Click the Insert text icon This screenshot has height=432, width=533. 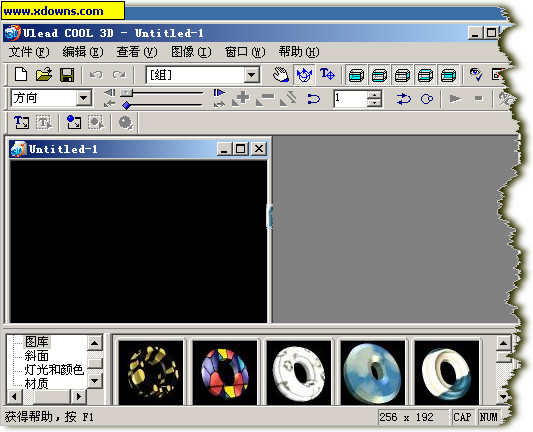[21, 122]
